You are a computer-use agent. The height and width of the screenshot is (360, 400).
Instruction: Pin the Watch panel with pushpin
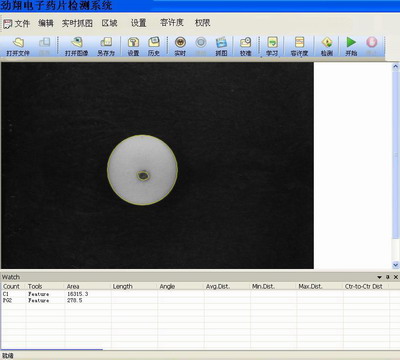[x=388, y=277]
